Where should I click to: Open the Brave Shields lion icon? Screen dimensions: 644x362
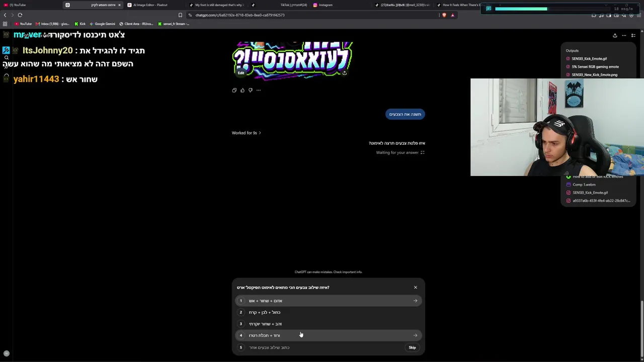pos(444,15)
